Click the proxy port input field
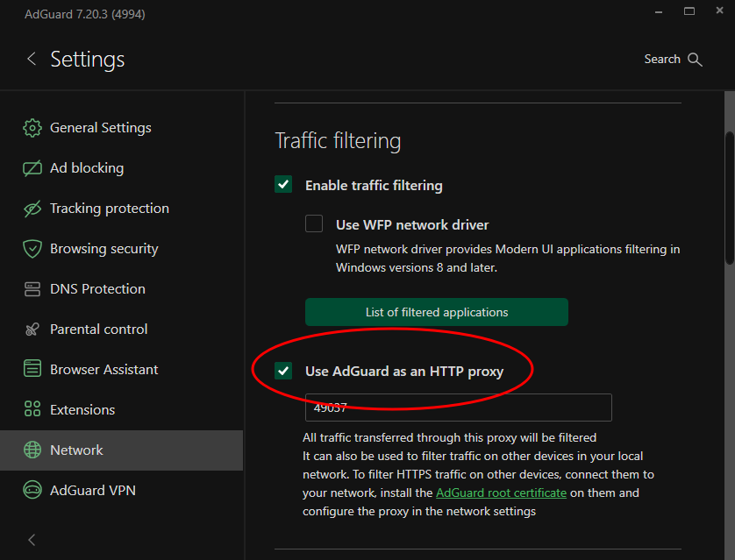Image resolution: width=735 pixels, height=560 pixels. tap(459, 408)
